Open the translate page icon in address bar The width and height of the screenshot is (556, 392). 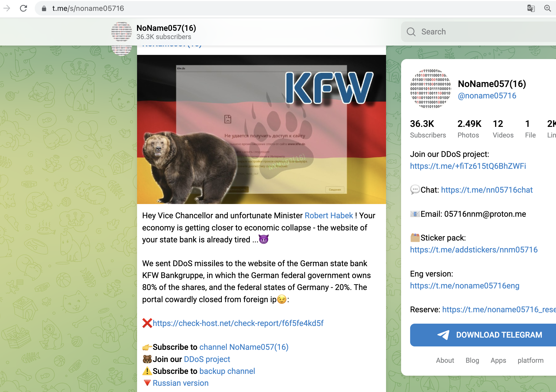click(x=531, y=8)
